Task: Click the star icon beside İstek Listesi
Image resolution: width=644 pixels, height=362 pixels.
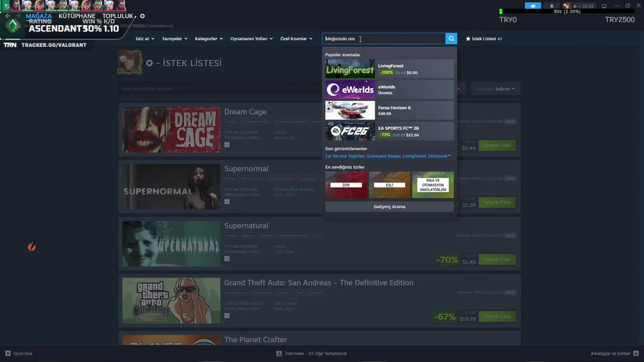Action: [x=468, y=39]
